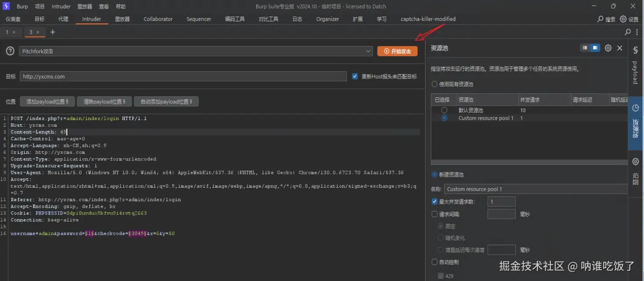Click the Burp Suite logo icon
The width and height of the screenshot is (644, 281).
click(6, 6)
